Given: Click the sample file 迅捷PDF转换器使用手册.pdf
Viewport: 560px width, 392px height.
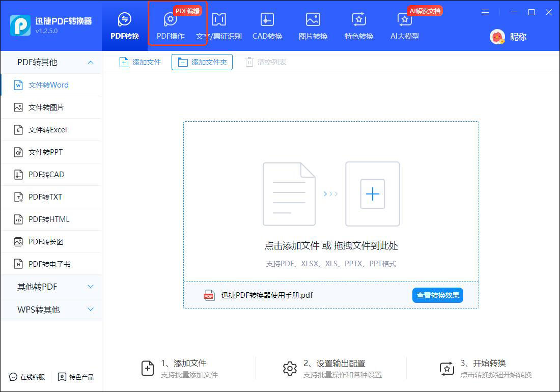Looking at the screenshot, I should (x=267, y=295).
